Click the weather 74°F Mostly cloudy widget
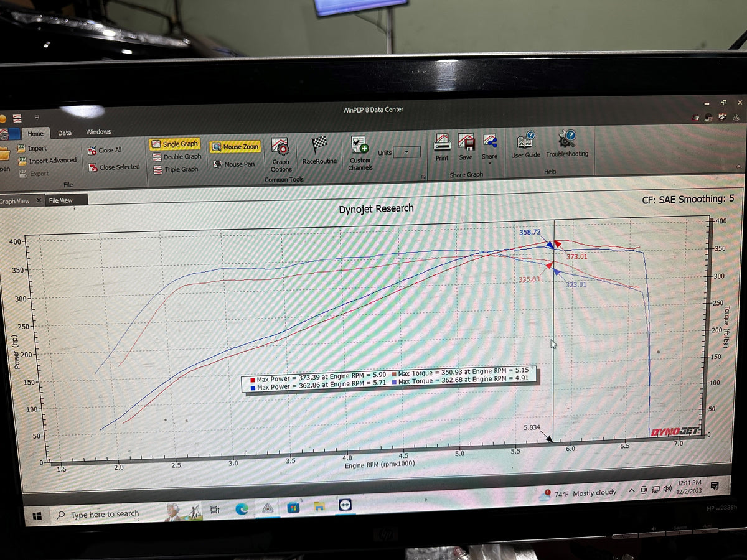The image size is (747, 560). [579, 493]
